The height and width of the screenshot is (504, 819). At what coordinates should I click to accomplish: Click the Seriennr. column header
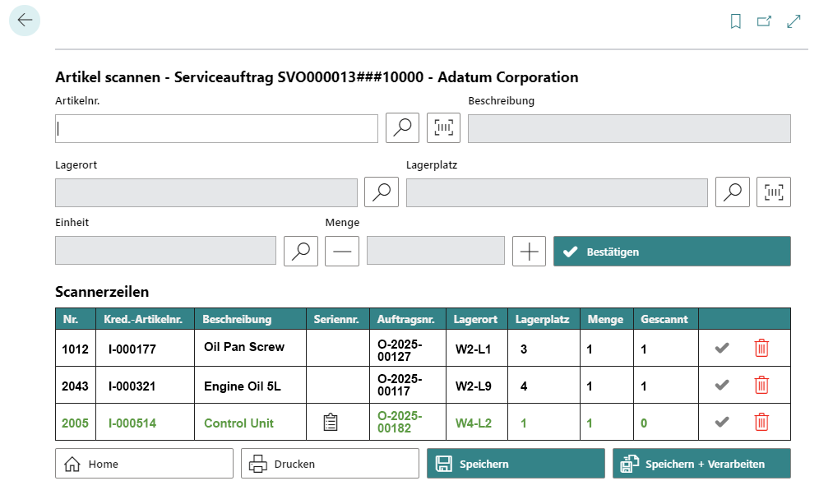(x=336, y=319)
